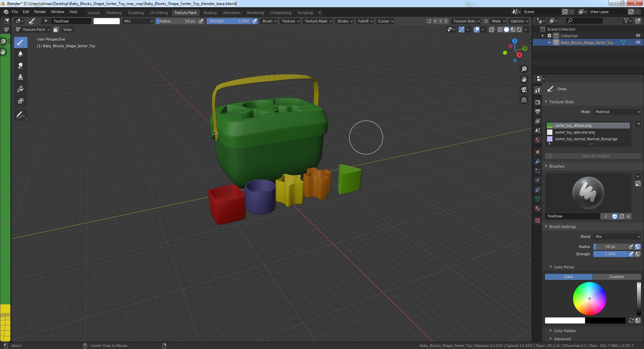The image size is (644, 349).
Task: Open the Mode Material dropdown
Action: [x=617, y=112]
